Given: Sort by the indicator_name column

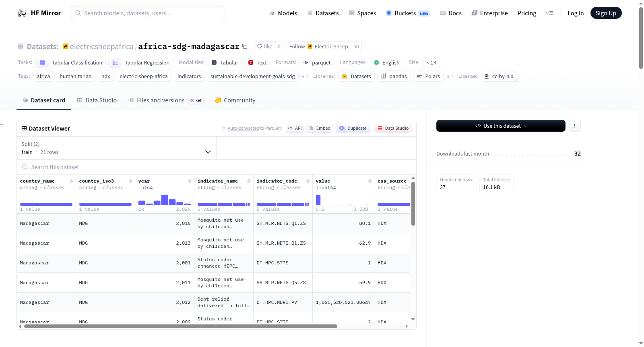Looking at the screenshot, I should pyautogui.click(x=249, y=181).
